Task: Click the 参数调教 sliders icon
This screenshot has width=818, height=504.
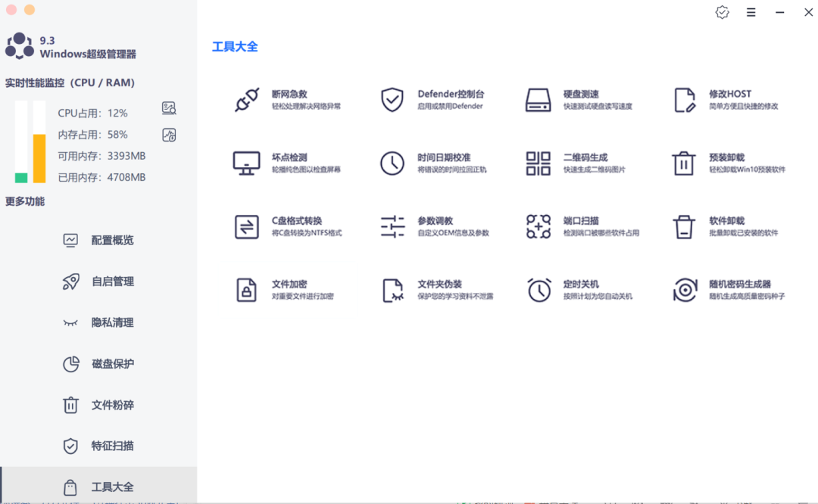Action: point(392,227)
